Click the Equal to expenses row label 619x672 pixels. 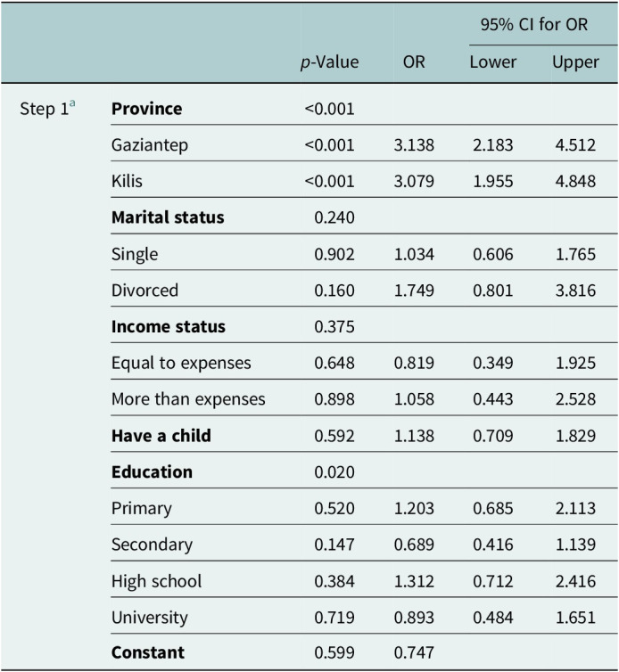181,364
